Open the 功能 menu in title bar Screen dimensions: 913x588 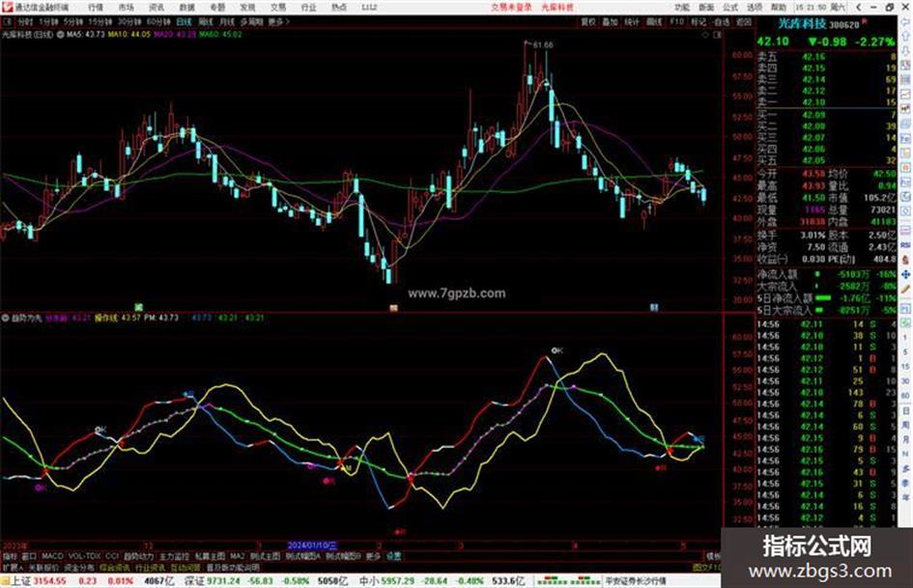click(x=682, y=8)
